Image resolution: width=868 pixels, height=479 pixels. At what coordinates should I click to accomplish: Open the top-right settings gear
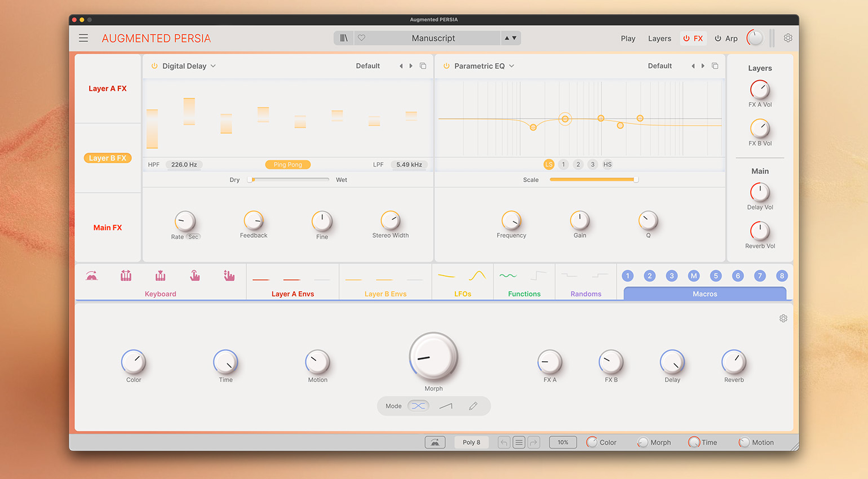[788, 38]
